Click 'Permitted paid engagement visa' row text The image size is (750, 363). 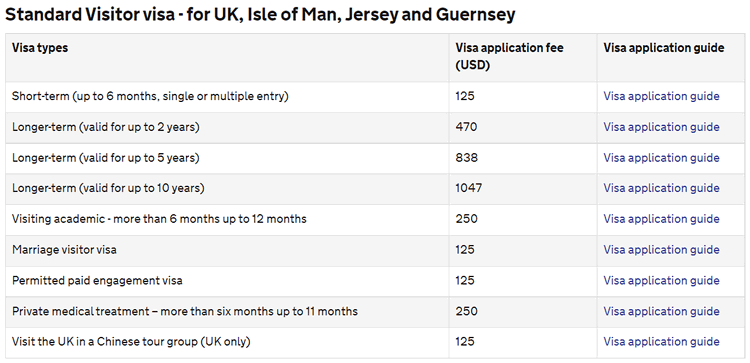click(x=97, y=280)
